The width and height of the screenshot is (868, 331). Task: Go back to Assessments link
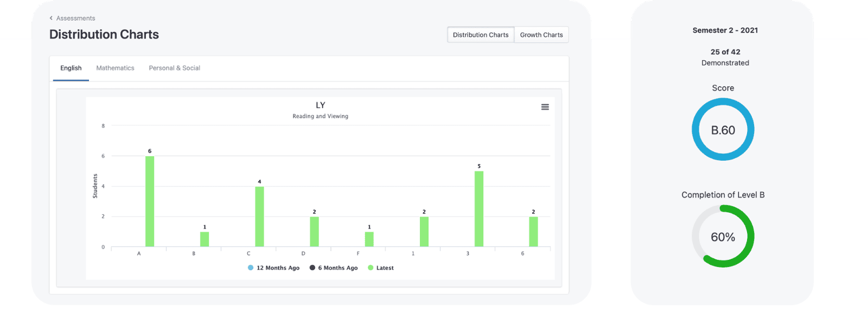(x=75, y=18)
